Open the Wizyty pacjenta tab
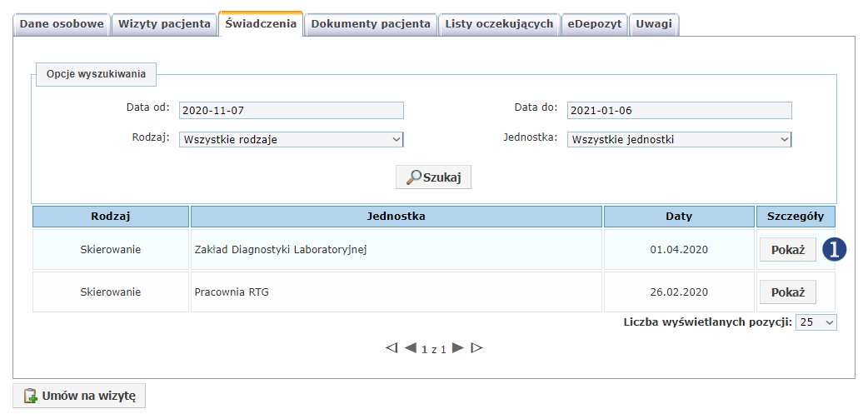868x414 pixels. 164,24
